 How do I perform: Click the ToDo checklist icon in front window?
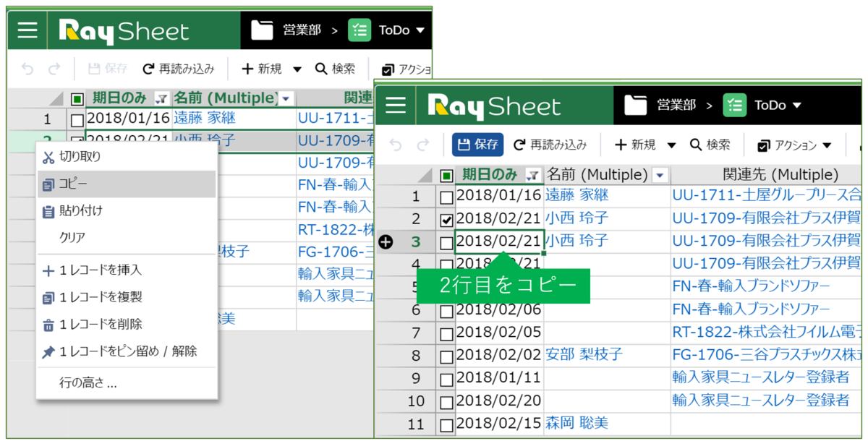[734, 106]
